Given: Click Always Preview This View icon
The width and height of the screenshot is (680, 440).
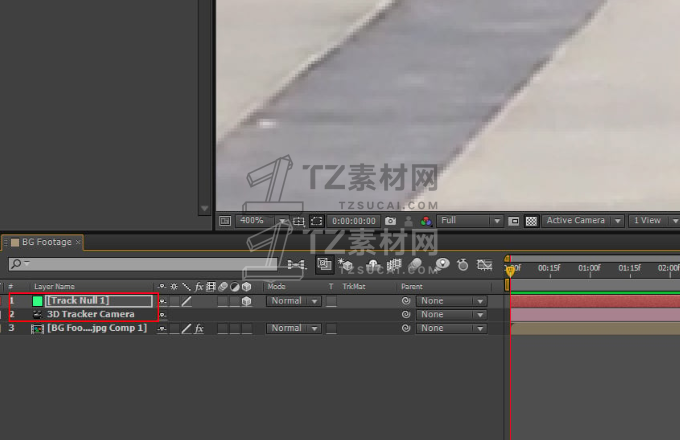Looking at the screenshot, I should tap(225, 221).
